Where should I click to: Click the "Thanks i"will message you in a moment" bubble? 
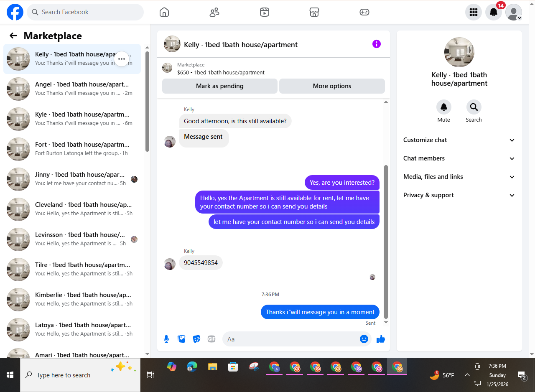click(320, 312)
